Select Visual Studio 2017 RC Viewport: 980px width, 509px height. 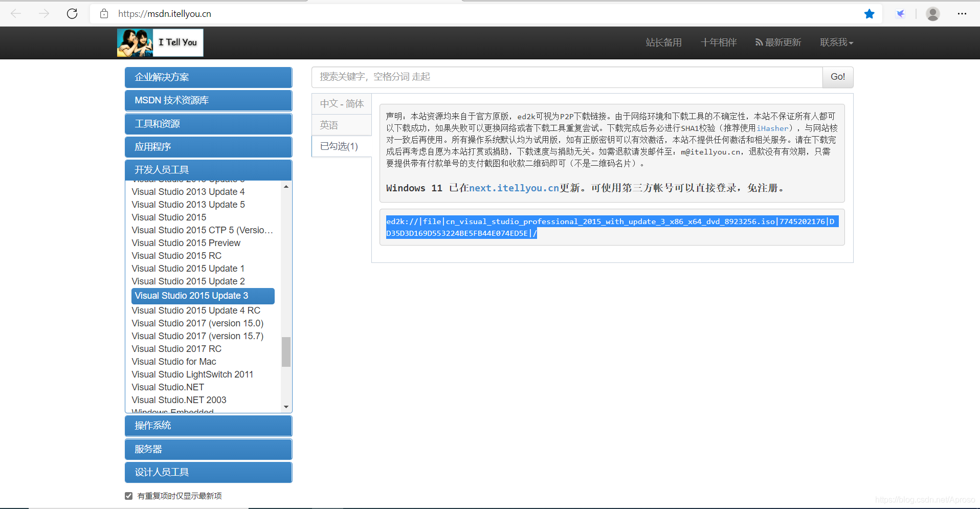pyautogui.click(x=176, y=349)
